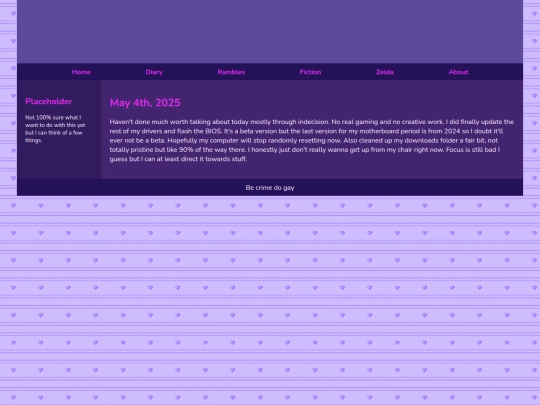Viewport: 540px width, 405px height.
Task: Click the Placeholder sidebar heading
Action: [49, 101]
